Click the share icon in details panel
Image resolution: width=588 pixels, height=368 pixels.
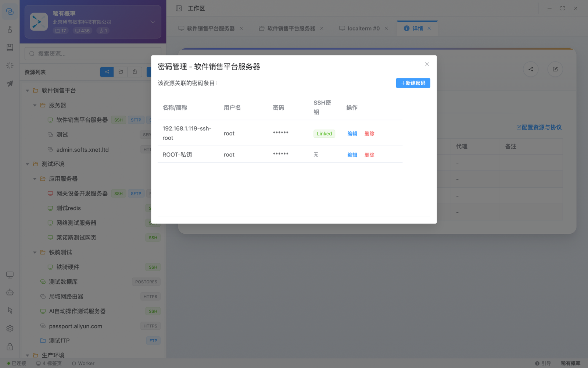pyautogui.click(x=531, y=69)
